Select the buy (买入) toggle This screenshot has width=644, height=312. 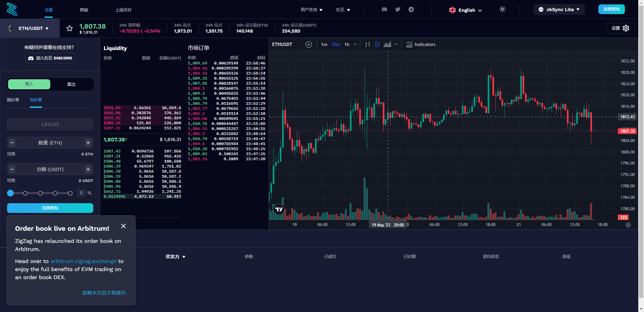[29, 84]
